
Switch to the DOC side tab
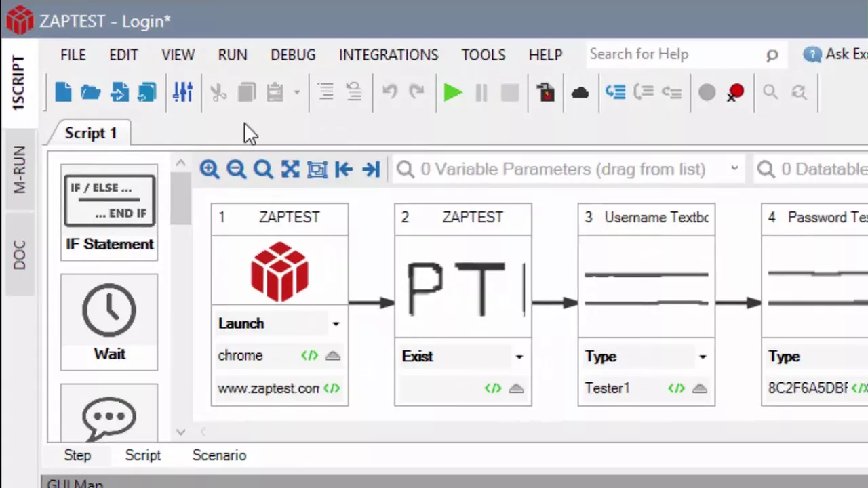tap(18, 254)
